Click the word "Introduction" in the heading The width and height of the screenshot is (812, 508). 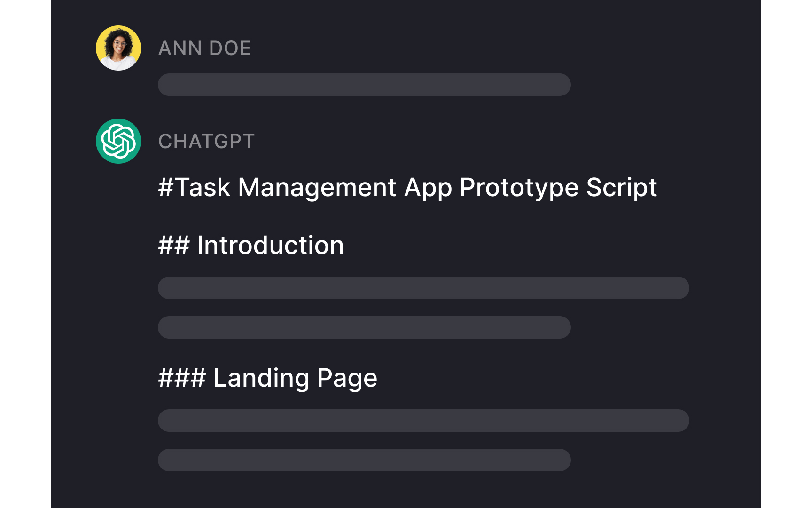point(270,245)
